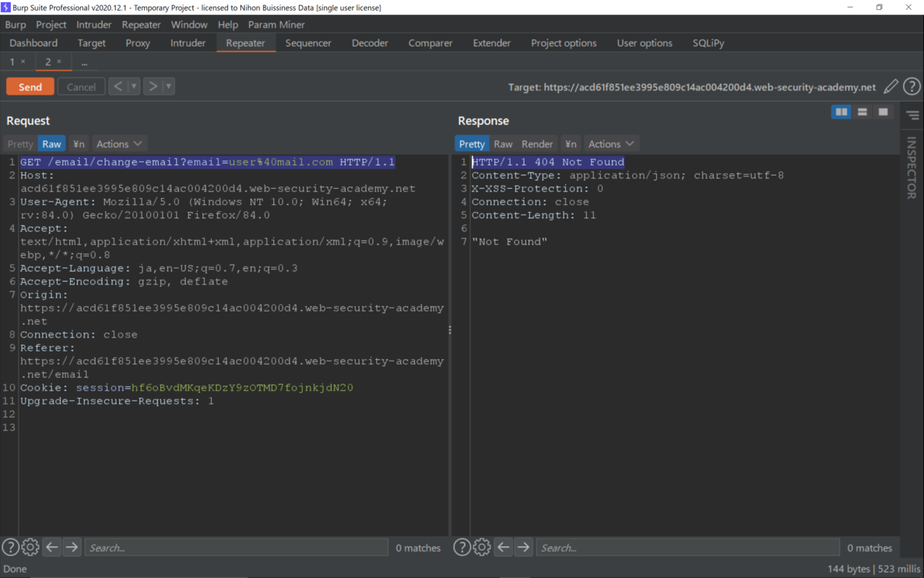Toggle non-printable characters in Response
Image resolution: width=924 pixels, height=578 pixels.
click(571, 144)
